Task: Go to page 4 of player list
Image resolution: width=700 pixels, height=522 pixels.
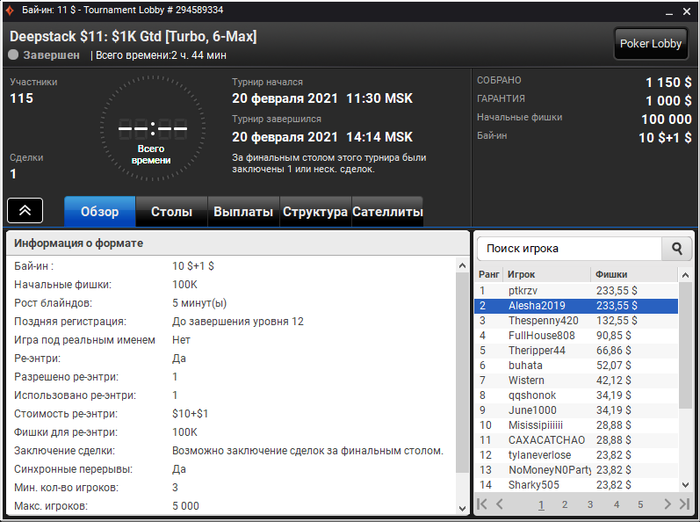Action: pos(617,505)
